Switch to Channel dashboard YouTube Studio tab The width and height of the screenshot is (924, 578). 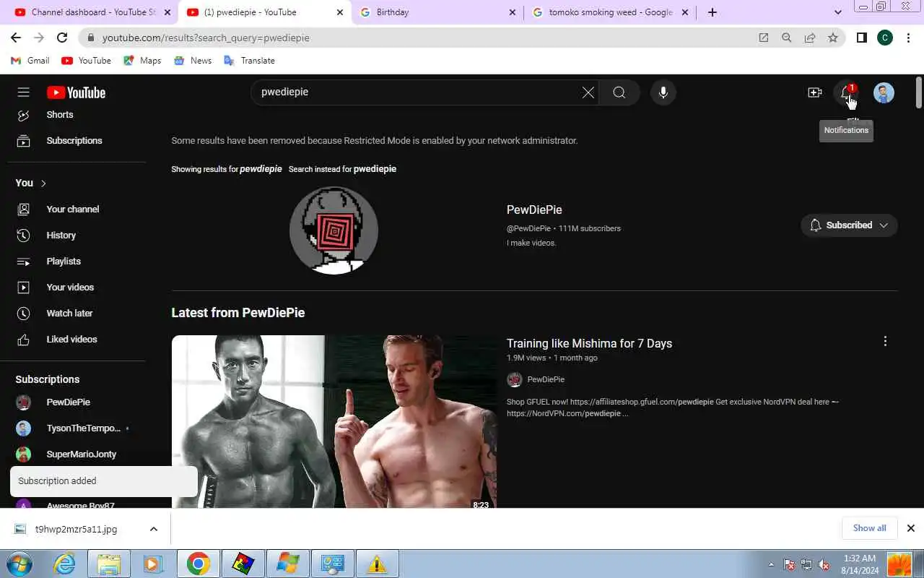point(93,12)
